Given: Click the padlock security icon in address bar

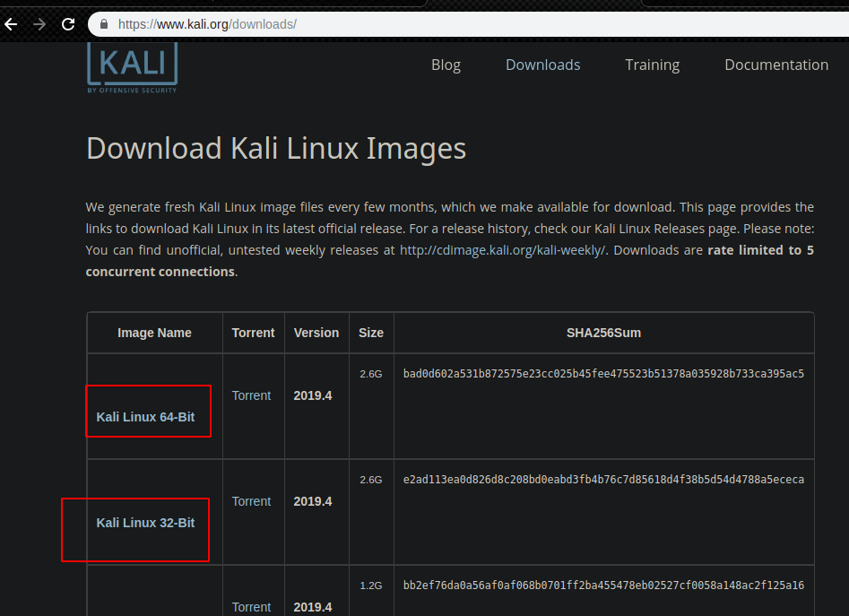Looking at the screenshot, I should coord(103,24).
